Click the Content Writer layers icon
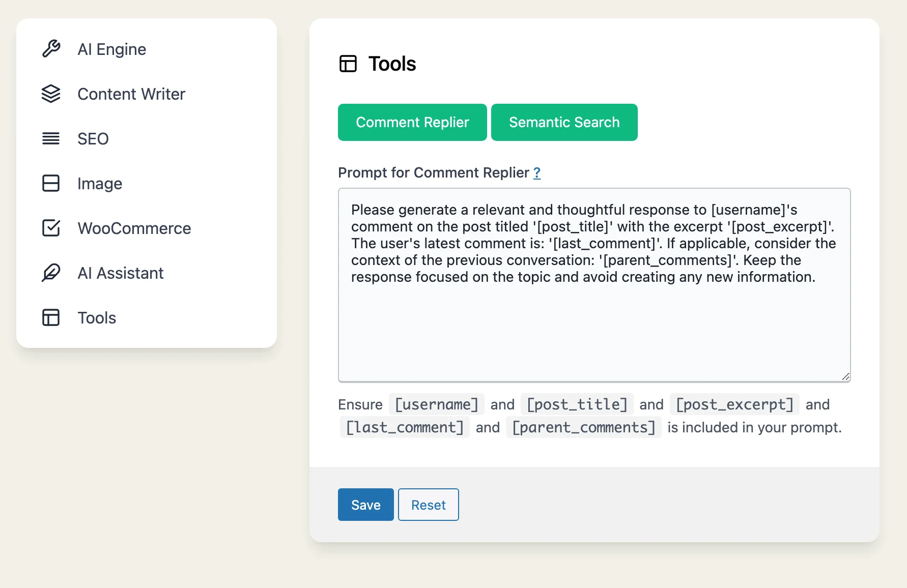Image resolution: width=907 pixels, height=588 pixels. 51,94
